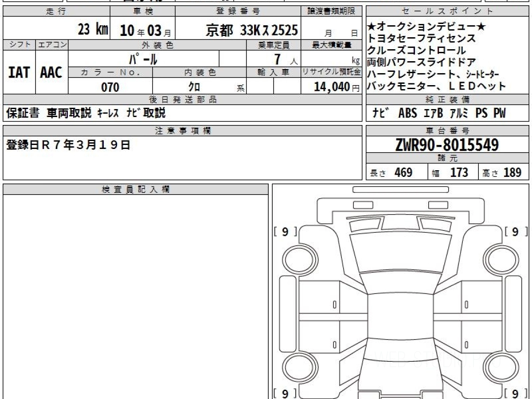532x399 pixels.
Task: Click the 登録番号 header
Action: pos(239,12)
